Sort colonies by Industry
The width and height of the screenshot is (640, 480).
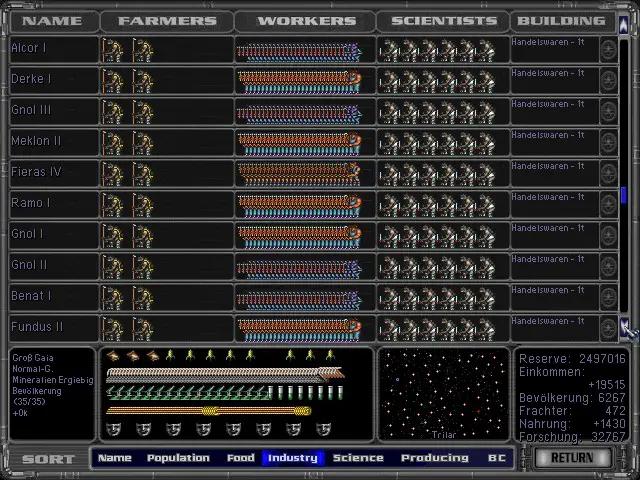(293, 458)
